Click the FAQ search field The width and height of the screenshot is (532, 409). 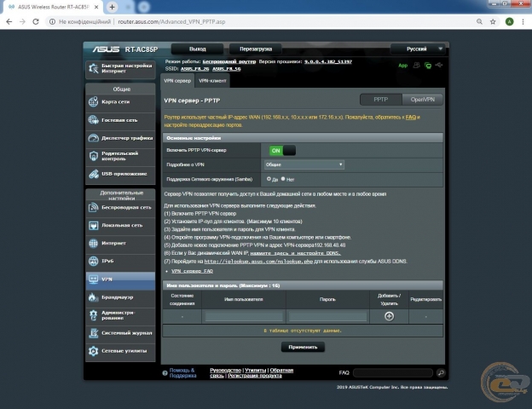pos(393,373)
